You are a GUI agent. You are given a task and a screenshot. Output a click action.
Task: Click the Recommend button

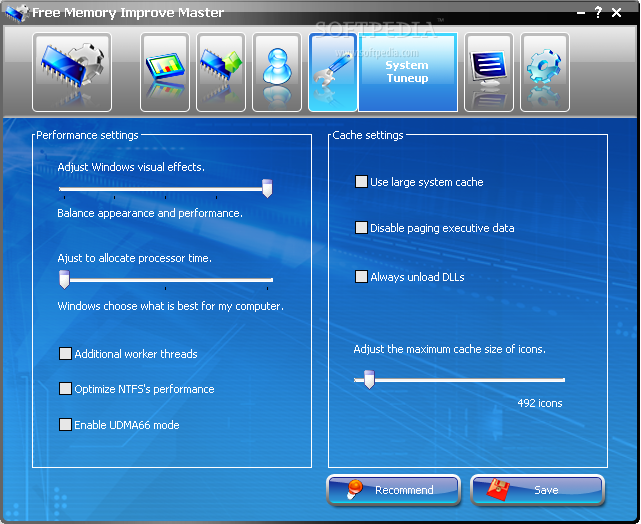pyautogui.click(x=394, y=490)
